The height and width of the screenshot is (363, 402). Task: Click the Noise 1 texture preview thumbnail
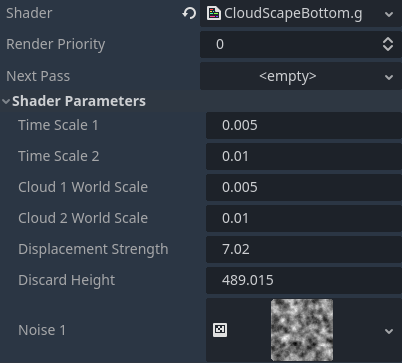tap(302, 330)
